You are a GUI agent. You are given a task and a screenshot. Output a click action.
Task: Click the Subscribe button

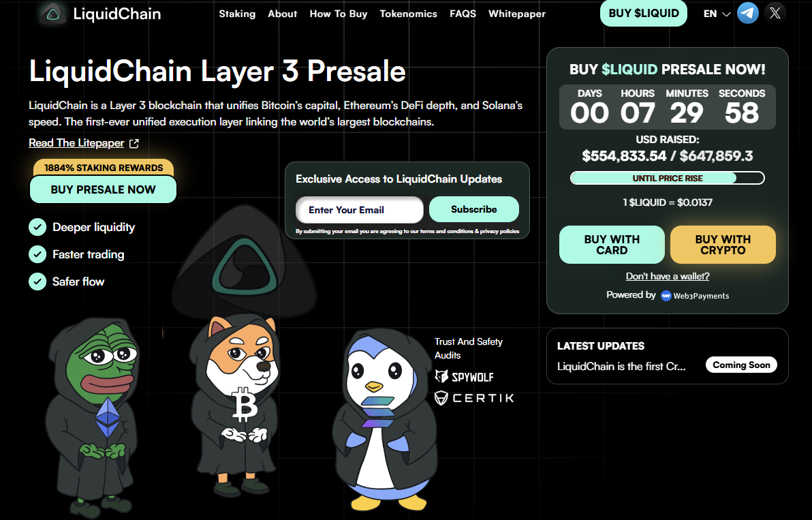[x=474, y=209]
